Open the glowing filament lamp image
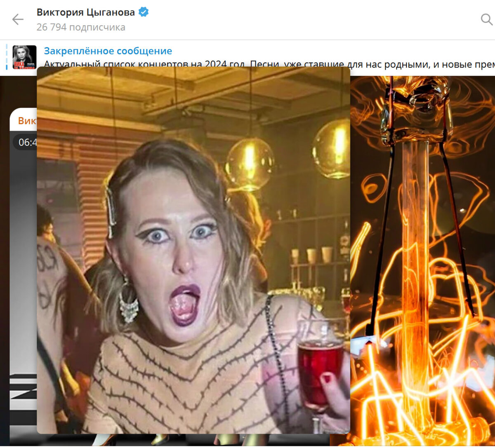495x448 pixels. 422,261
